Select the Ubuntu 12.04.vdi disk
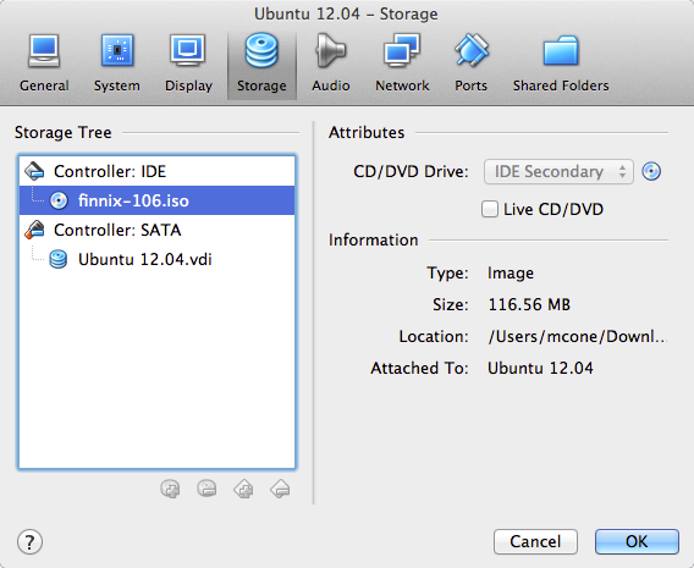694x568 pixels. pos(144,260)
